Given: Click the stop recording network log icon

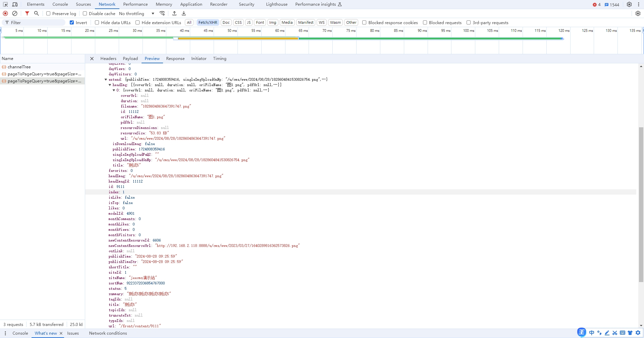Looking at the screenshot, I should 5,13.
